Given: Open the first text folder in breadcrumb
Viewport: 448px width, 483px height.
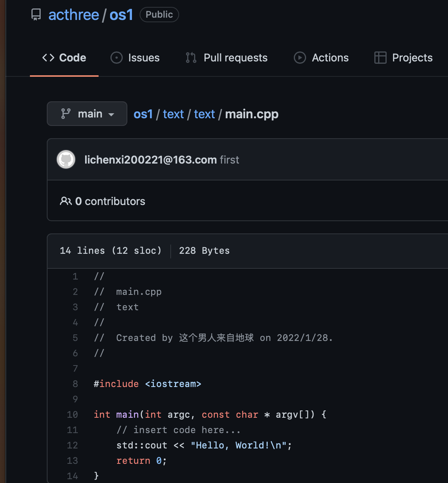Looking at the screenshot, I should coord(173,114).
